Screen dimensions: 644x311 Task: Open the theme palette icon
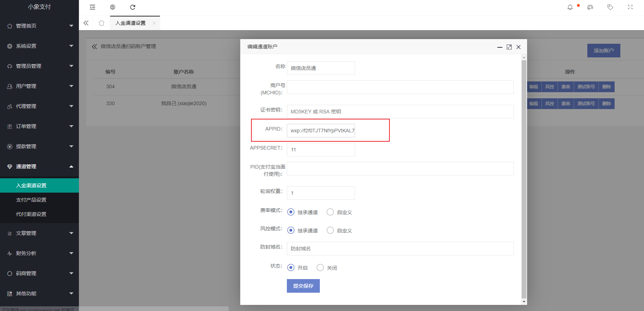590,7
